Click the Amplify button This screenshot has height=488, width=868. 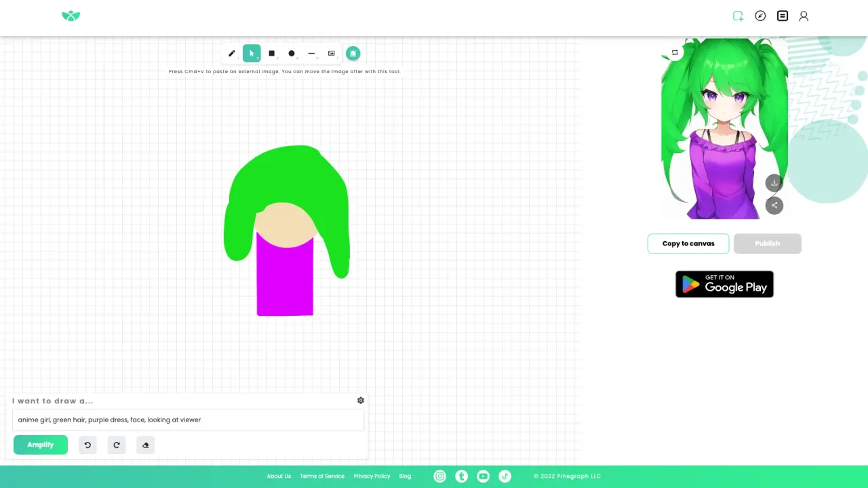pyautogui.click(x=41, y=445)
